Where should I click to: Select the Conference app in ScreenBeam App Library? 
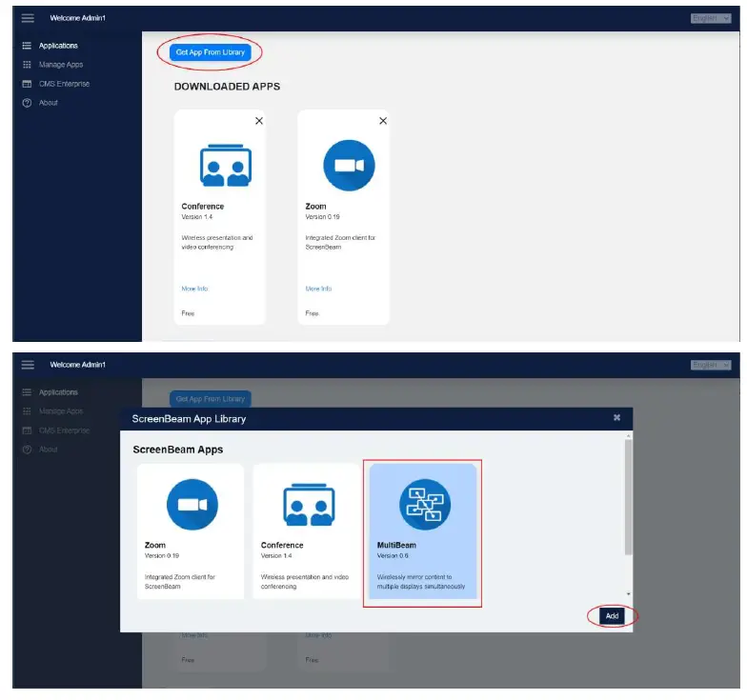point(307,531)
